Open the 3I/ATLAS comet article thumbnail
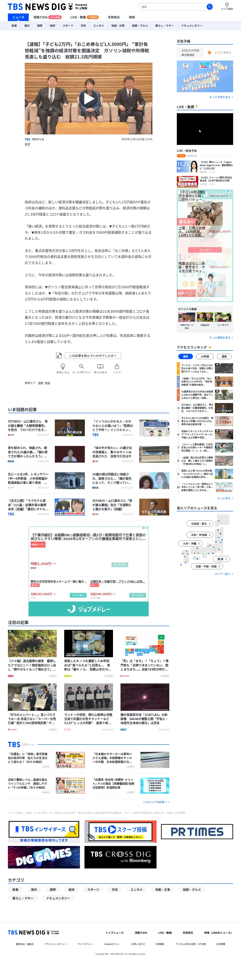The width and height of the screenshot is (241, 980). point(145,697)
